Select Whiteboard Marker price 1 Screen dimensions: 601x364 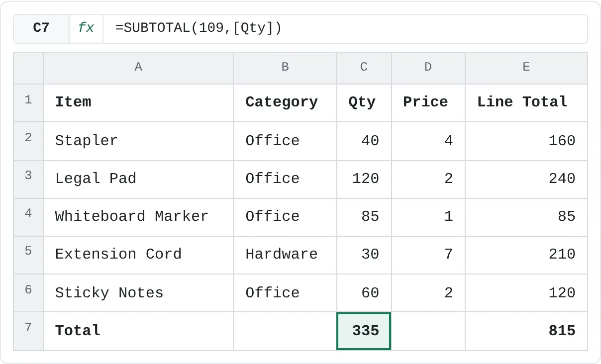click(428, 217)
